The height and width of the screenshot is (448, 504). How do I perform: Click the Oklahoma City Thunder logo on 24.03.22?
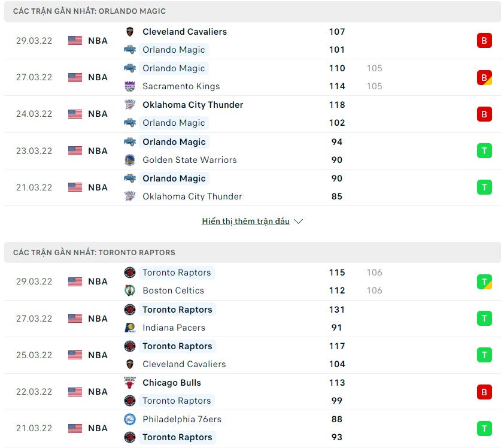pos(130,105)
